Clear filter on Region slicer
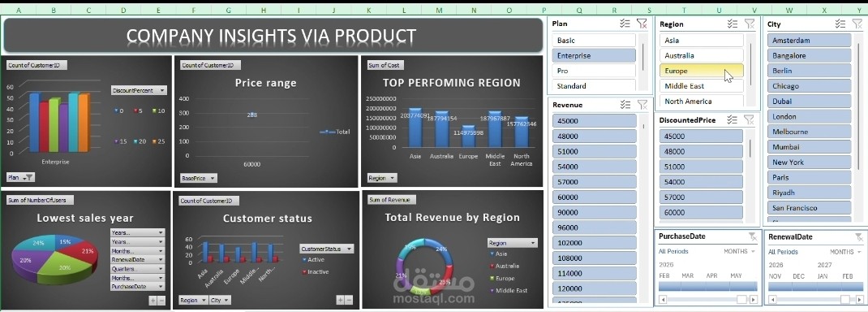868x312 pixels. click(x=749, y=24)
